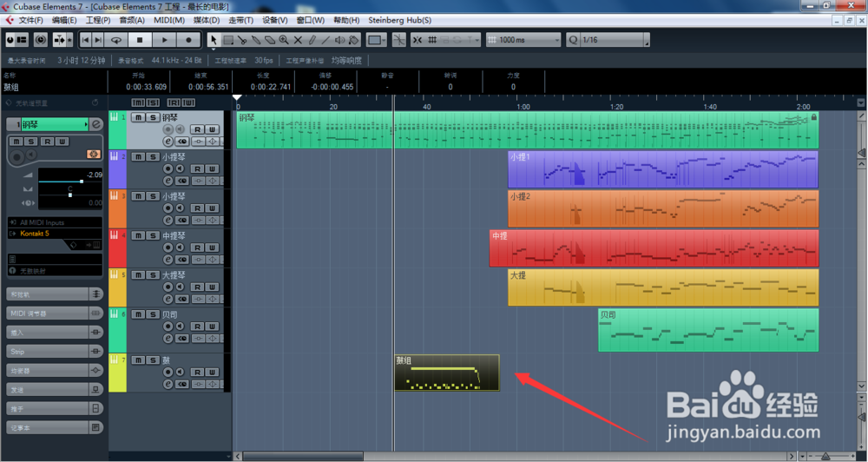Open Edit Channel Settings in inspector header

(x=95, y=125)
